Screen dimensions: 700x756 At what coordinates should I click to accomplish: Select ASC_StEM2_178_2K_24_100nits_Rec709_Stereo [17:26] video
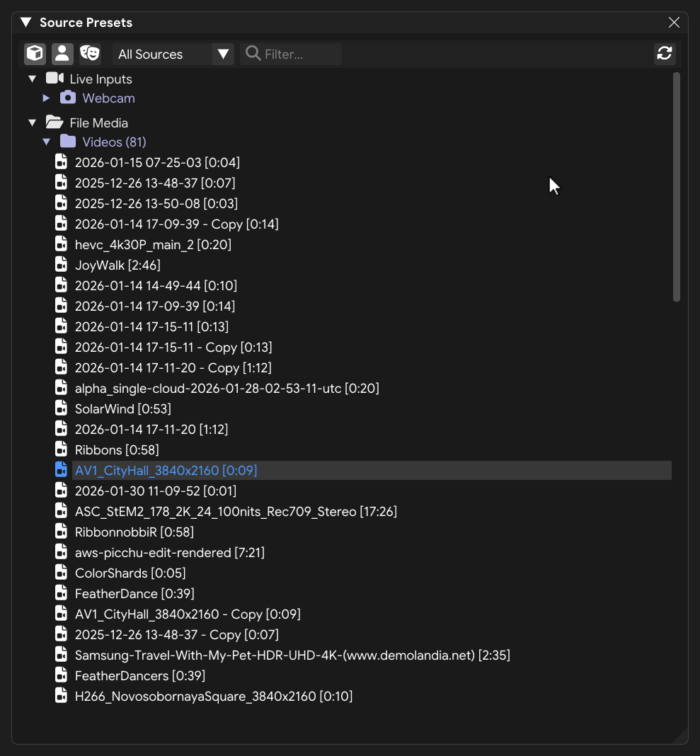point(236,512)
